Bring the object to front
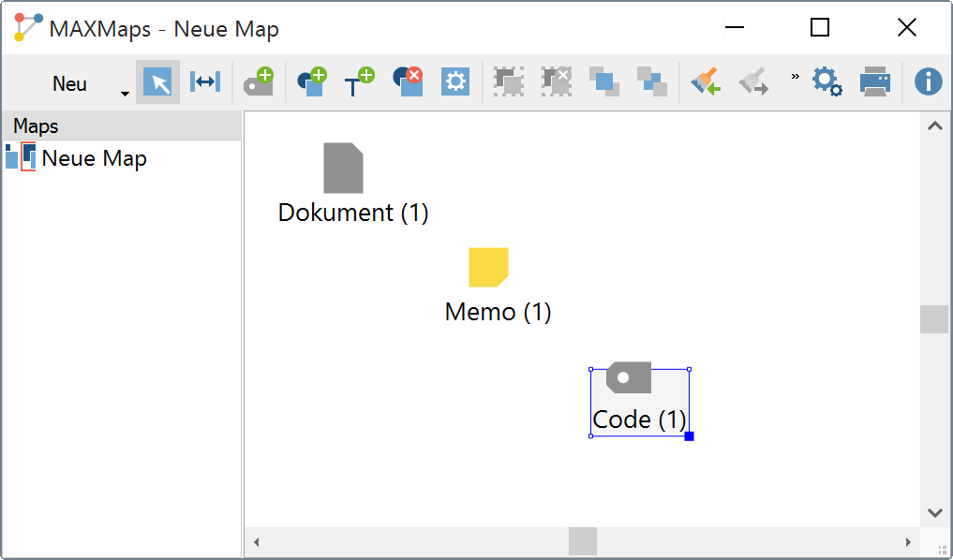This screenshot has width=953, height=560. [604, 82]
